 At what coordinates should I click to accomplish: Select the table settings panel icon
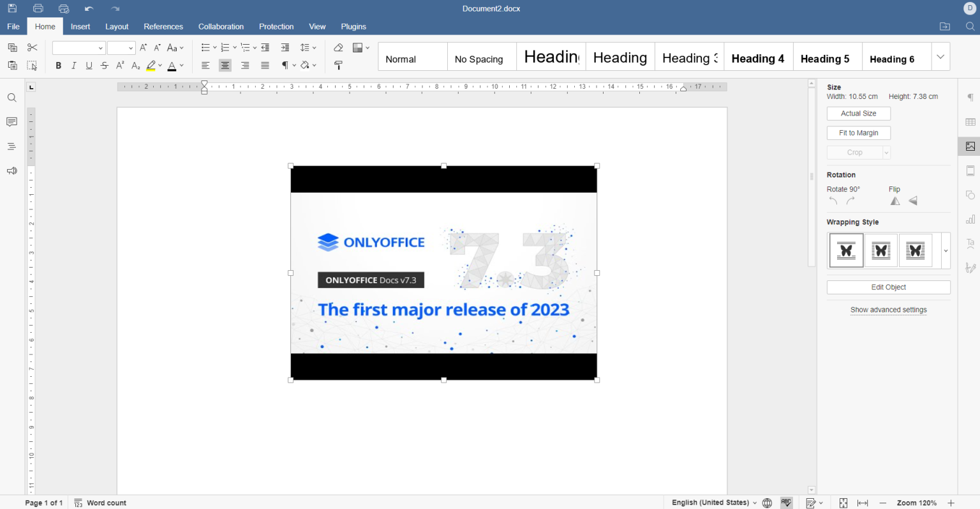coord(970,121)
